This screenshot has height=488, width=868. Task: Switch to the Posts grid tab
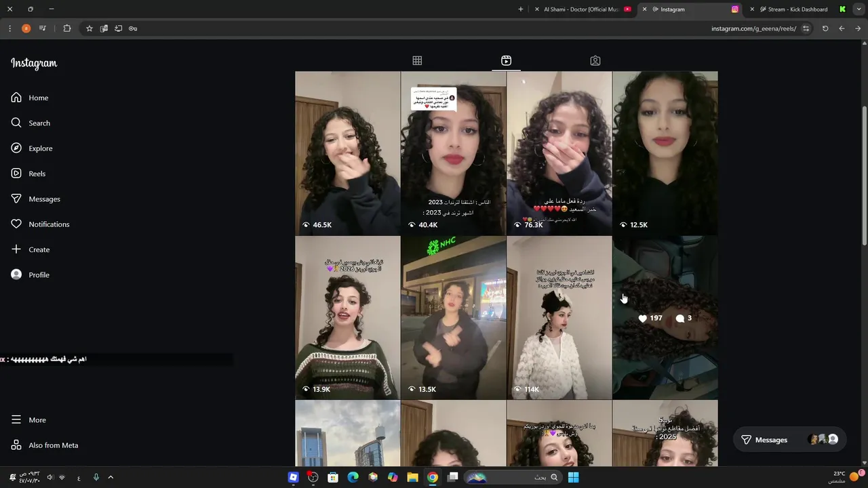417,60
